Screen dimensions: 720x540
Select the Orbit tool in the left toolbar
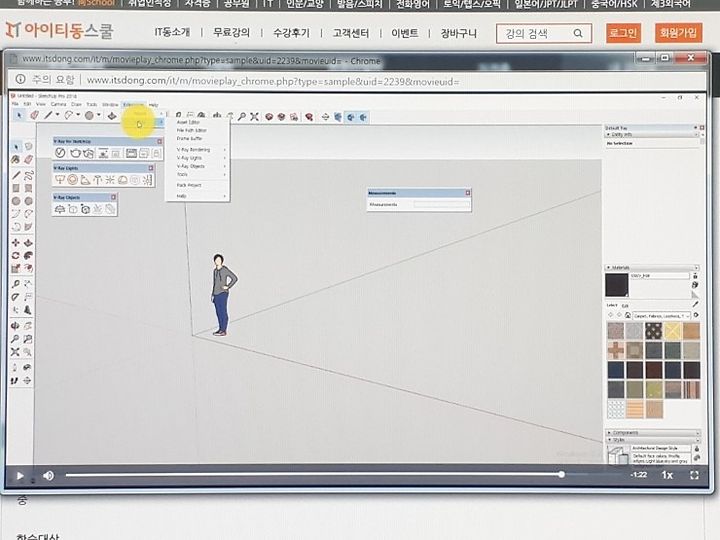pos(15,325)
